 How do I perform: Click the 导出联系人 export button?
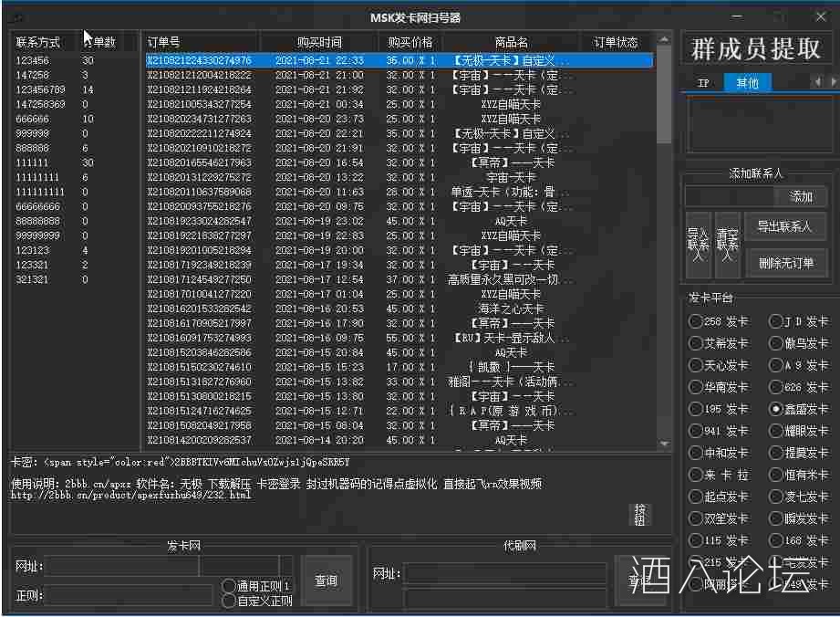click(785, 226)
